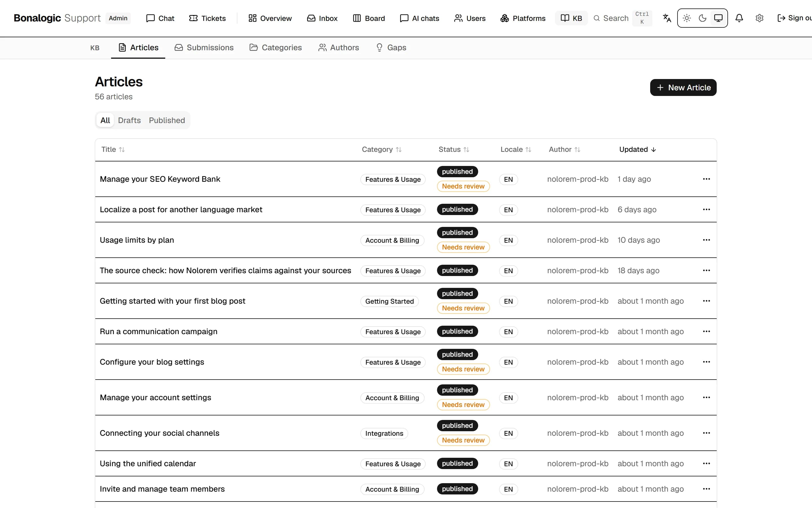Image resolution: width=812 pixels, height=508 pixels.
Task: Filter articles by Published
Action: pyautogui.click(x=167, y=120)
